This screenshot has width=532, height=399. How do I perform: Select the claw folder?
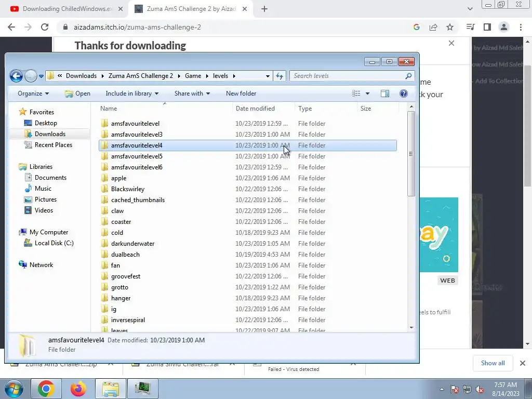pos(117,211)
